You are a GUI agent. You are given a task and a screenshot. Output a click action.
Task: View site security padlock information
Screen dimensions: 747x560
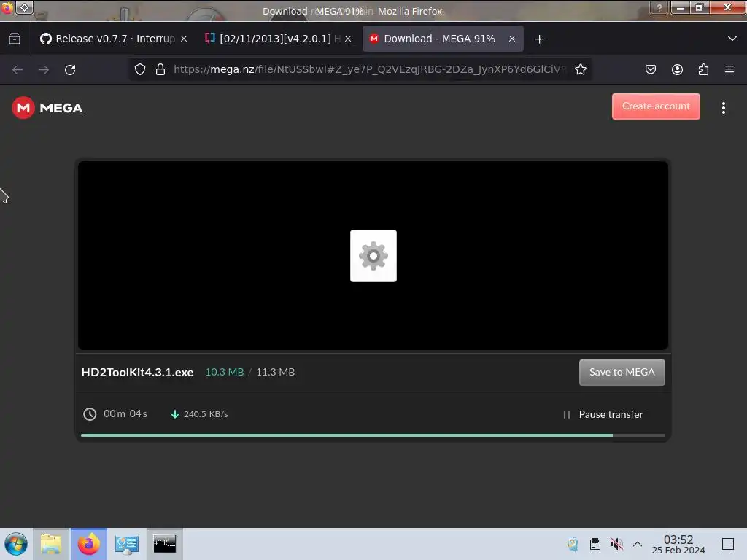pyautogui.click(x=160, y=69)
